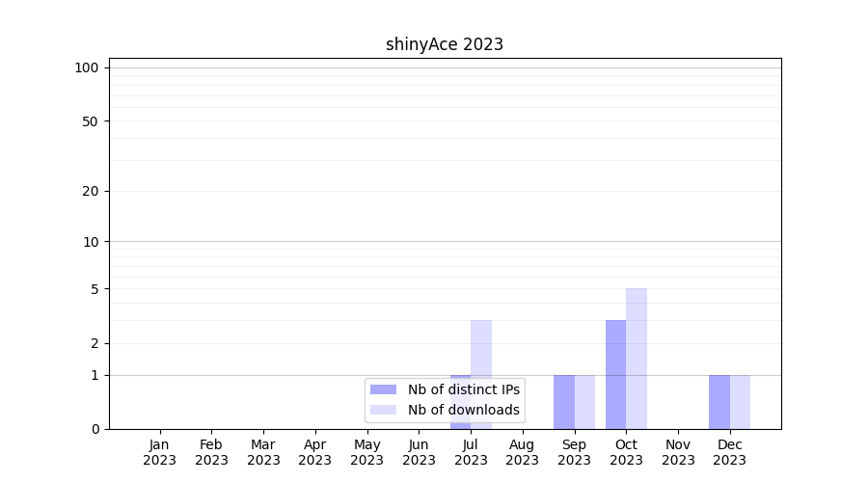Viewport: 868px width, 482px height.
Task: Click the "Jan 2023" x-axis label
Action: point(160,452)
